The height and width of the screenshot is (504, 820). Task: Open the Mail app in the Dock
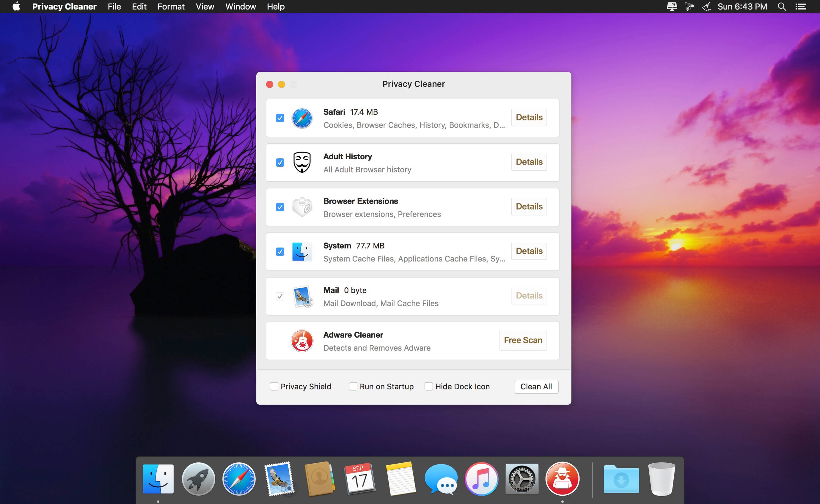279,479
